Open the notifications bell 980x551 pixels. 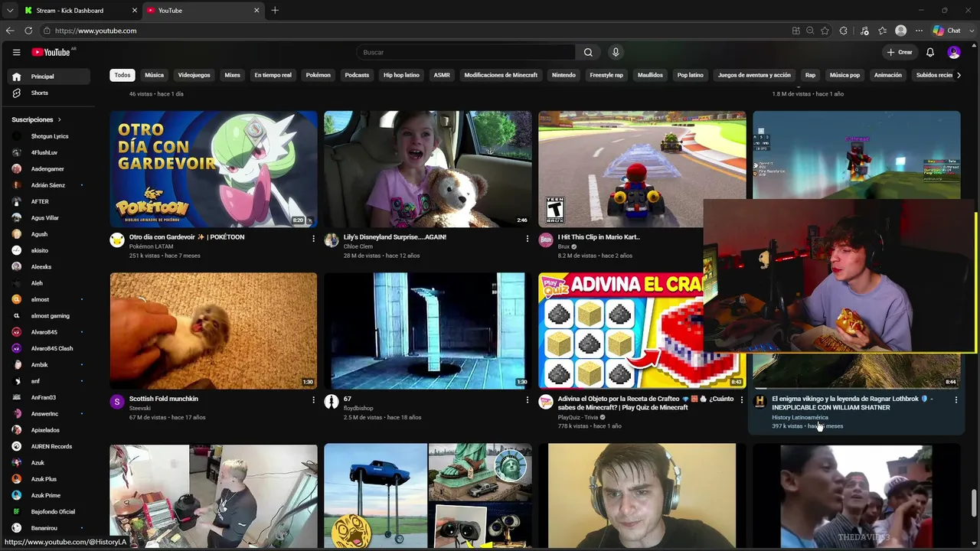tap(930, 52)
